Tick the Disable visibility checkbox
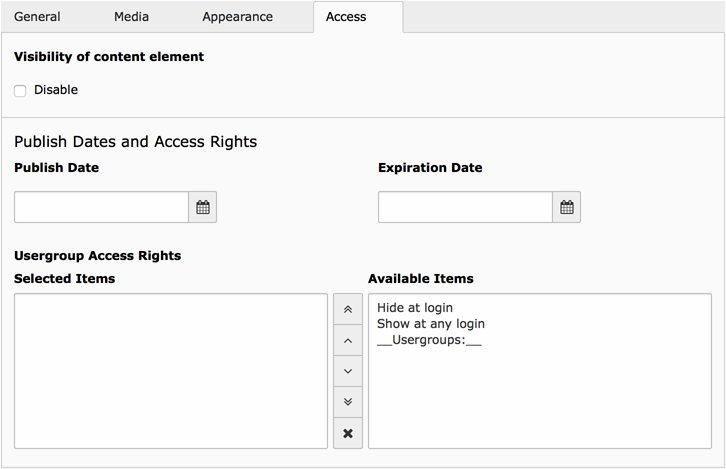726x469 pixels. [20, 91]
